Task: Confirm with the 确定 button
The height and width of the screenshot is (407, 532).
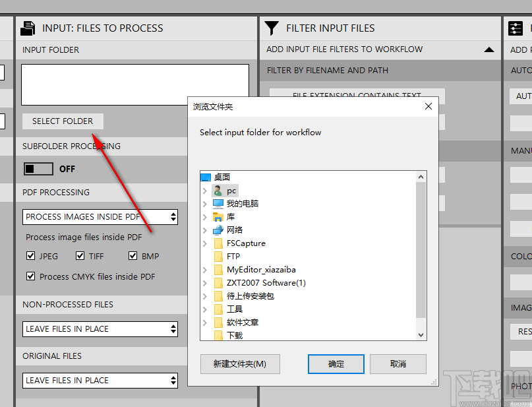Action: [336, 364]
